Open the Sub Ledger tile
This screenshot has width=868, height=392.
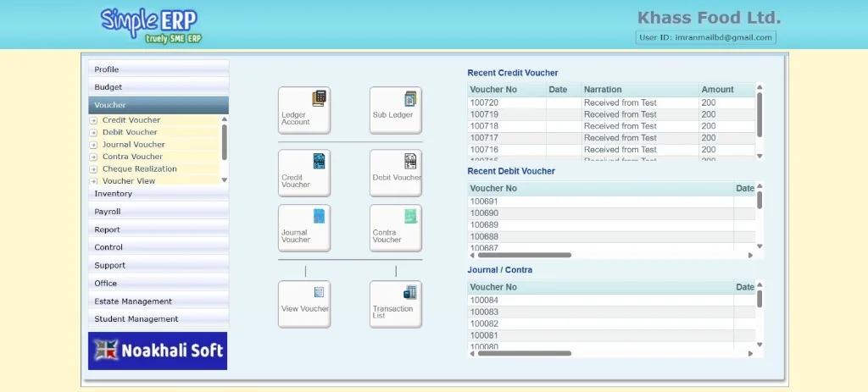click(x=395, y=110)
